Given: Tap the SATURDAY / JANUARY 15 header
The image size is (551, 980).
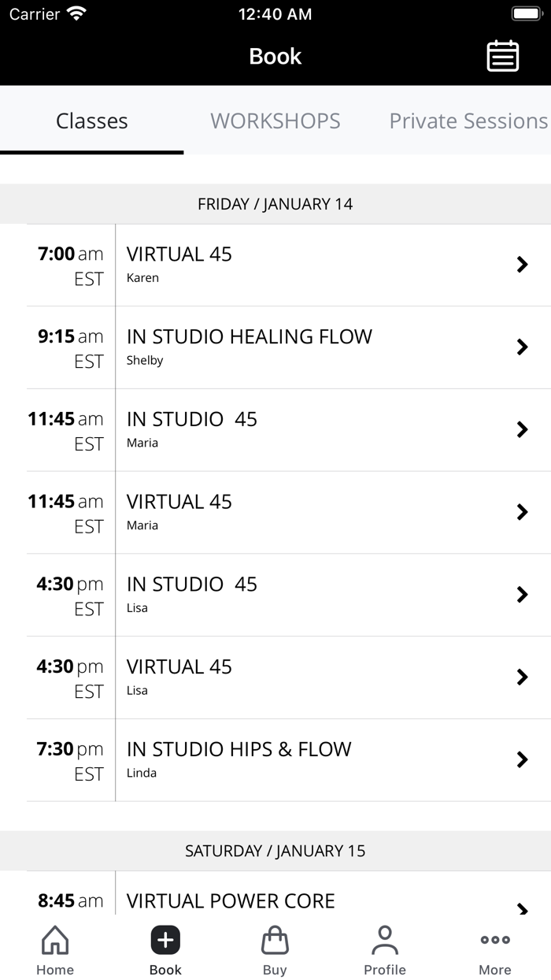Looking at the screenshot, I should (275, 851).
